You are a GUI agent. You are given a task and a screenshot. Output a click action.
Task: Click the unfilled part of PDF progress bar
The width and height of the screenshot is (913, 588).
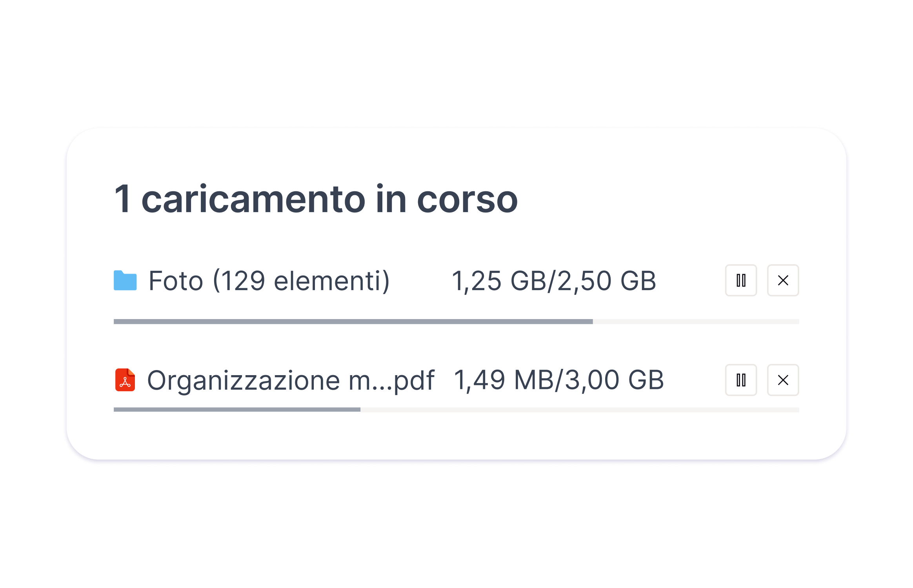[x=580, y=410]
